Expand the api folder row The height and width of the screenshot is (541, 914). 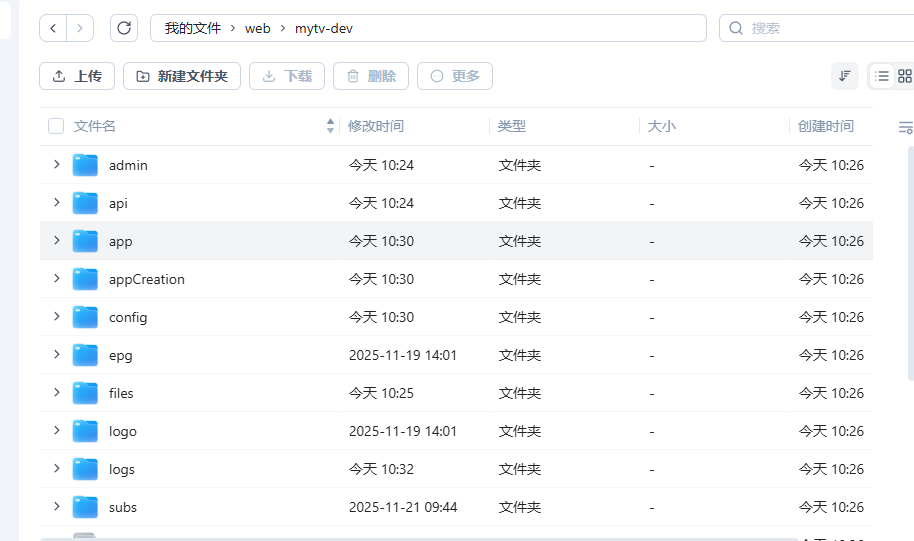coord(57,202)
